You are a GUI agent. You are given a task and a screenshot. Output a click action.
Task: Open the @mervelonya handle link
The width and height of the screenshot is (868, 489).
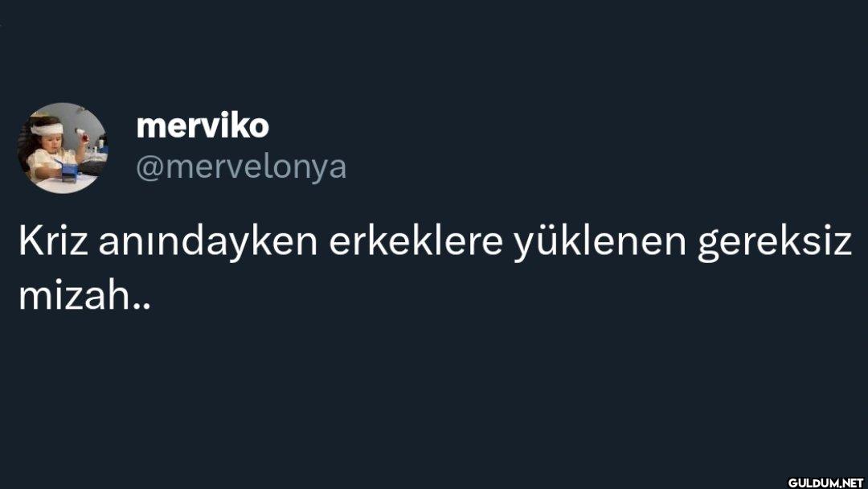coord(241,167)
